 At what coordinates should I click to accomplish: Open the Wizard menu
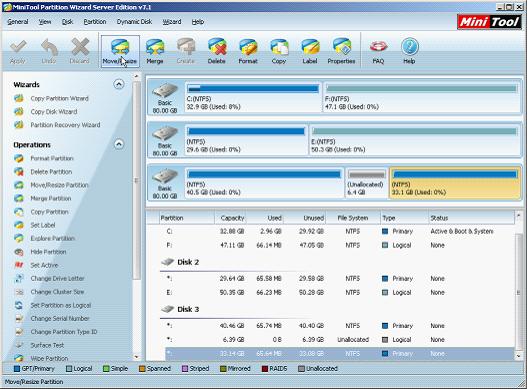coord(172,22)
